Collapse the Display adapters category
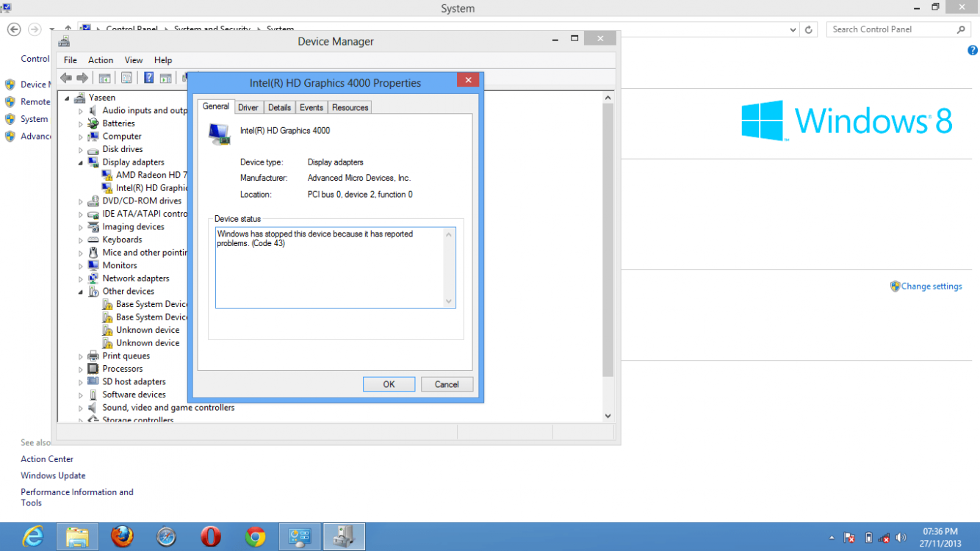The image size is (980, 551). click(x=81, y=162)
